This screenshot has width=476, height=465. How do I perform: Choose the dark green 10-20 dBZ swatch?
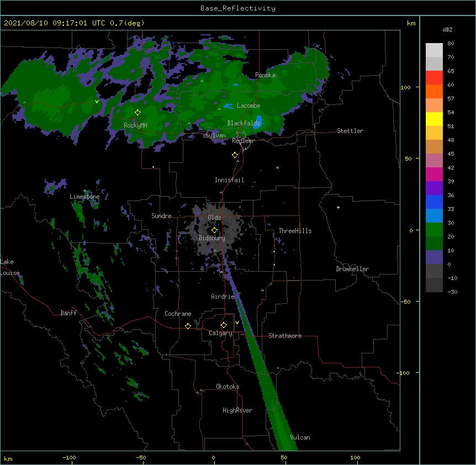(434, 244)
